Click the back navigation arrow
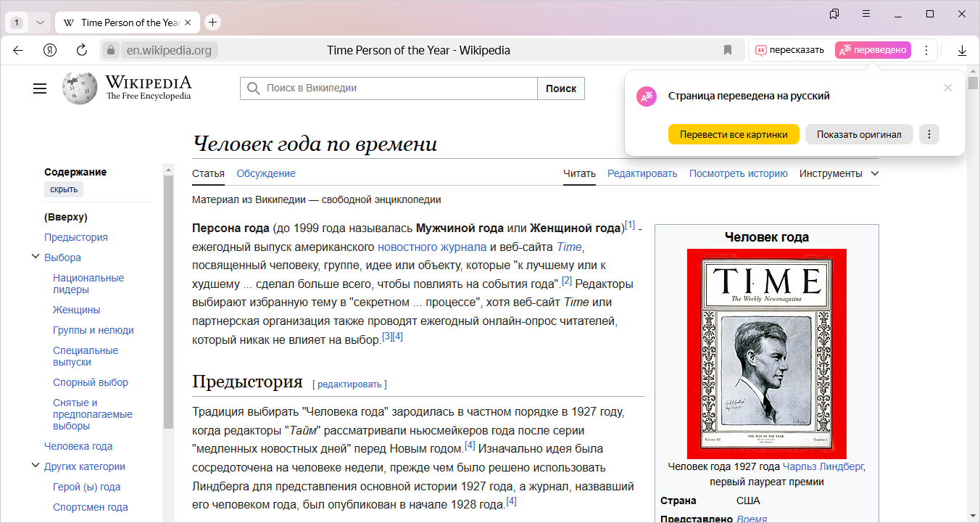Image resolution: width=980 pixels, height=523 pixels. 18,50
